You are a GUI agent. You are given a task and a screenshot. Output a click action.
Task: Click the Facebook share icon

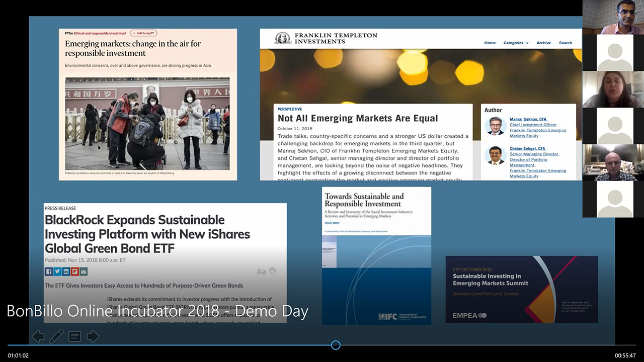49,271
